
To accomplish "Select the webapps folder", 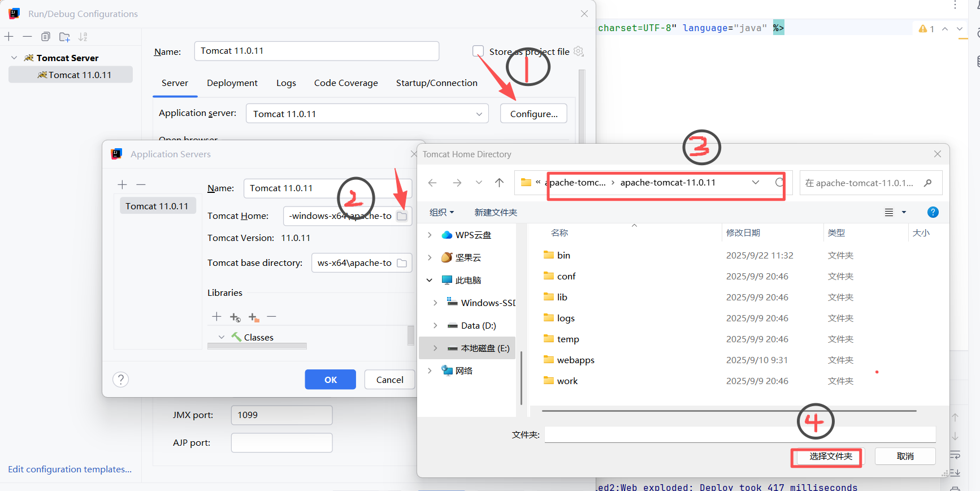I will click(575, 360).
